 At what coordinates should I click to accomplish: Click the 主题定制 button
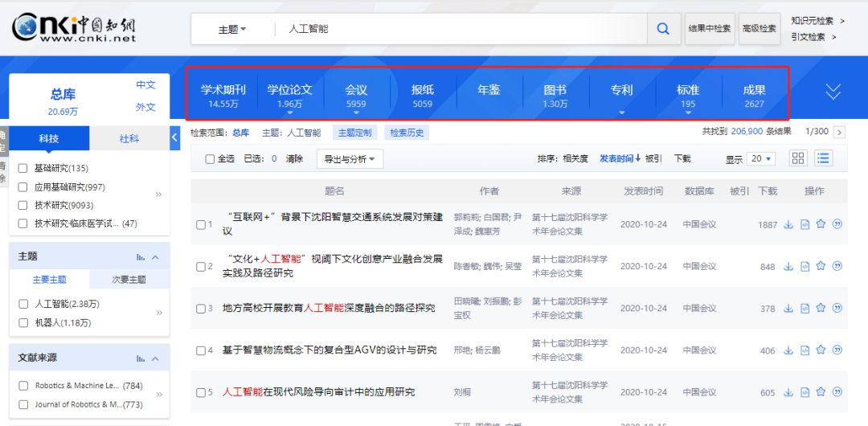coord(355,133)
